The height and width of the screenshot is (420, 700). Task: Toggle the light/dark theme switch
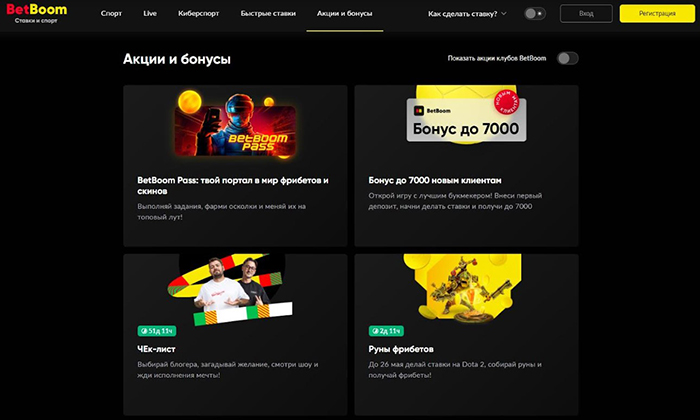534,14
